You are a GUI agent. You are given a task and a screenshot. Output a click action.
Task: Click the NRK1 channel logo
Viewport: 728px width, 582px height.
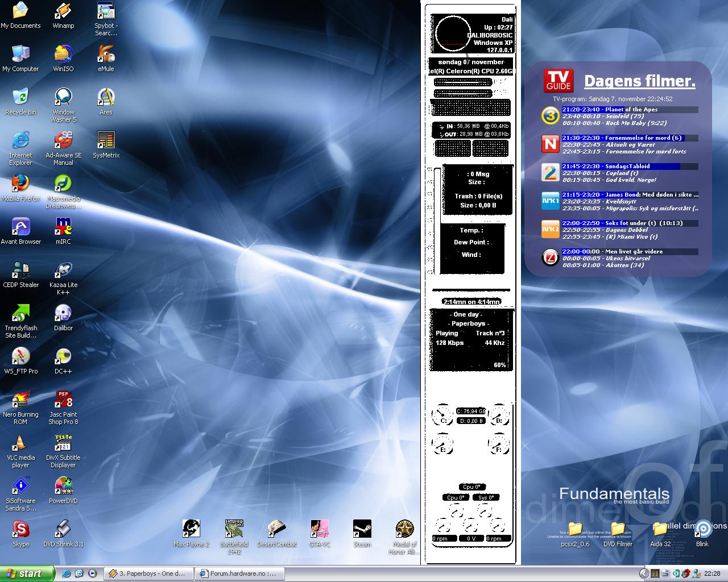click(550, 201)
